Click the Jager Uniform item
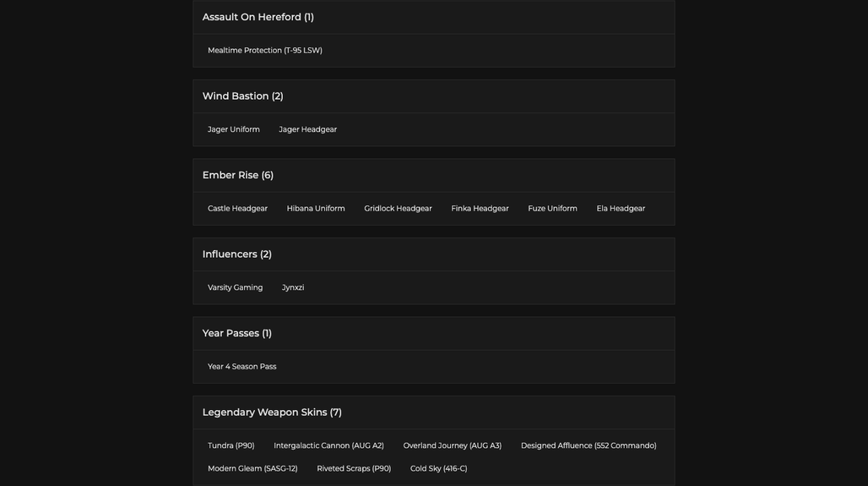This screenshot has width=868, height=486. [x=234, y=129]
